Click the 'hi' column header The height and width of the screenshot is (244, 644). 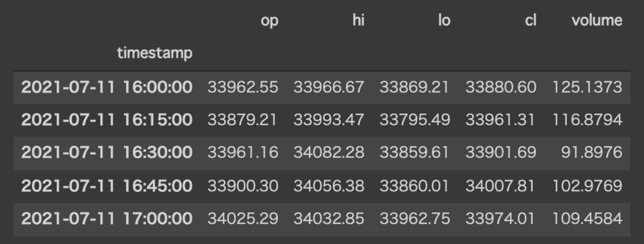(x=358, y=21)
